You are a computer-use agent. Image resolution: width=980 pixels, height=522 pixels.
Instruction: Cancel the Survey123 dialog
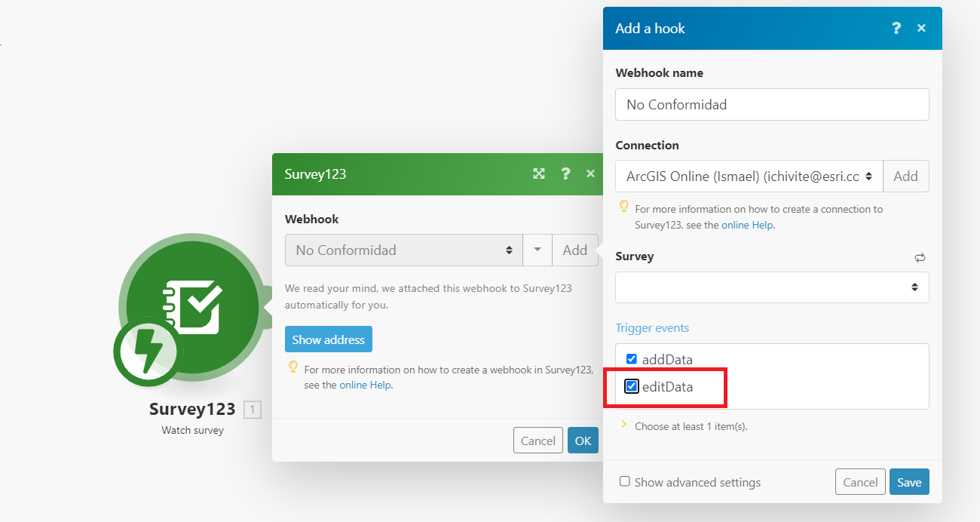538,441
